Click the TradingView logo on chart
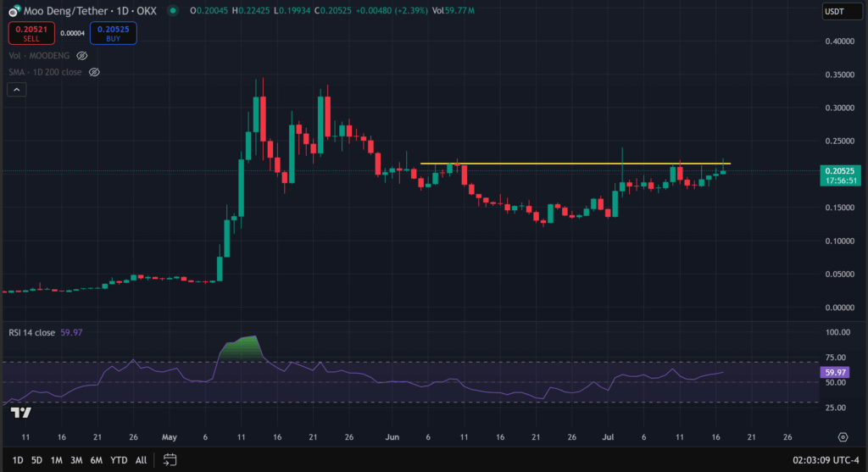This screenshot has width=868, height=472. click(21, 413)
